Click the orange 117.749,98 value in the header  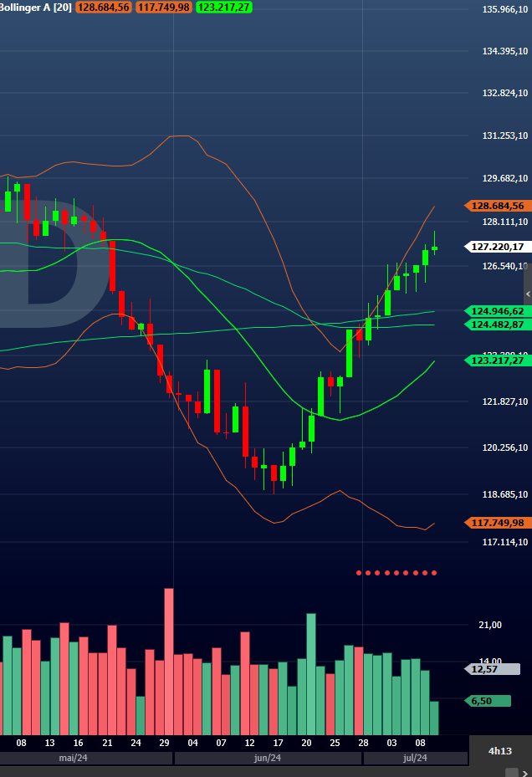[x=164, y=8]
